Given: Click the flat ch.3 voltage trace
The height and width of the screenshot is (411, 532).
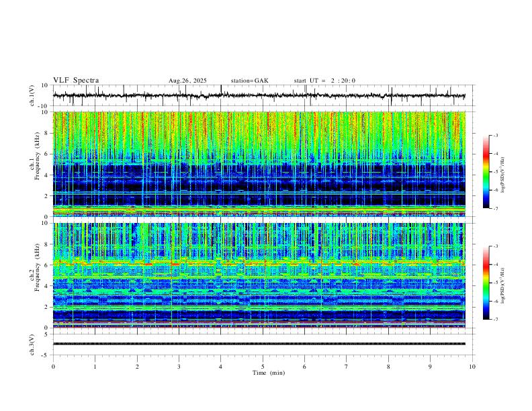Looking at the screenshot, I should coord(259,344).
